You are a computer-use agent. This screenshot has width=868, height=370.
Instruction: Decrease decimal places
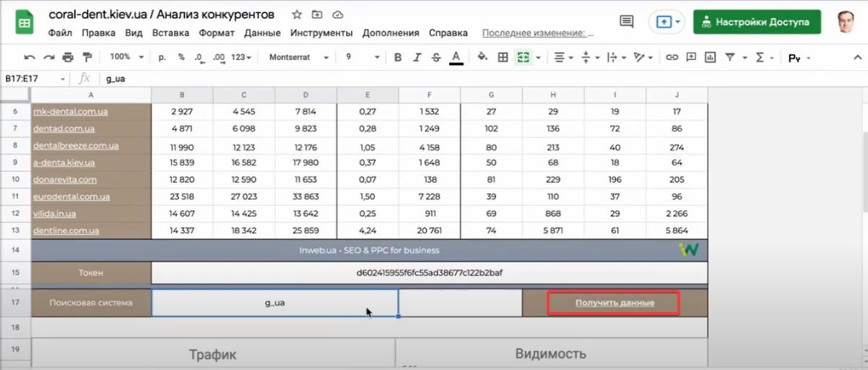[x=200, y=57]
